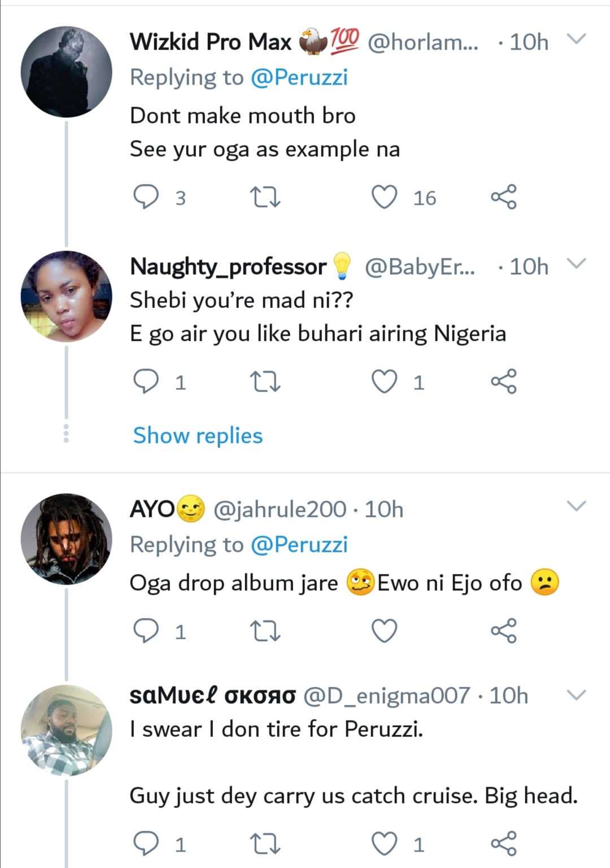Reply to AYO's 'Oga drop album' tweet
The height and width of the screenshot is (868, 610).
pos(146,631)
